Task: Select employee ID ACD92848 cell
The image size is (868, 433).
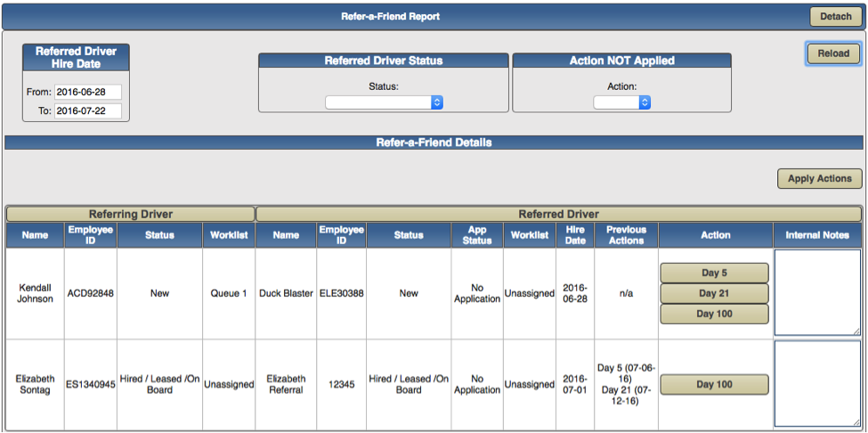Action: [91, 293]
